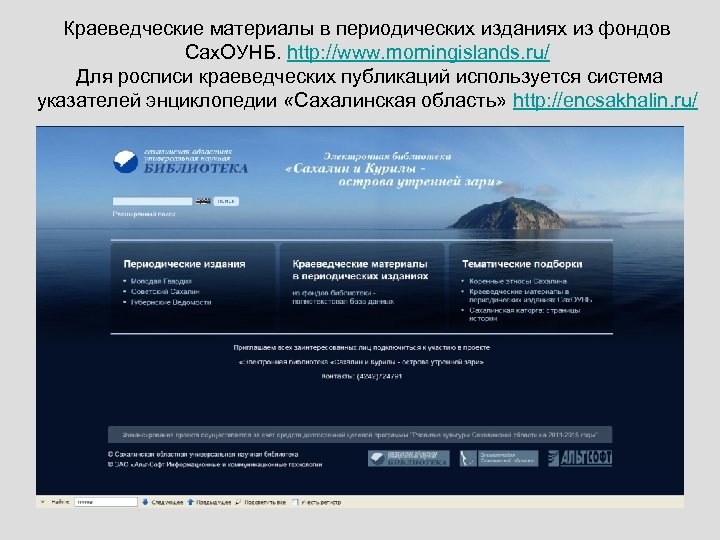
Task: Open the Краеведческие материалы СахОУНБ collection link
Action: [530, 296]
